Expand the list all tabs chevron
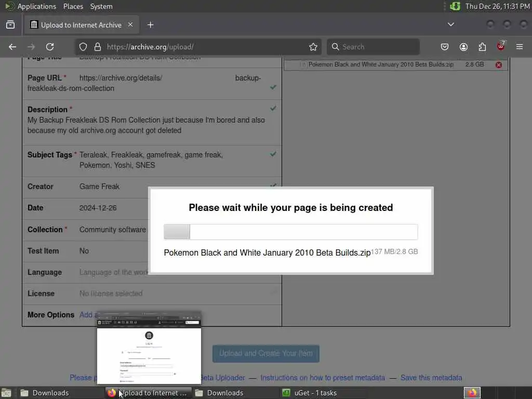This screenshot has height=399, width=532. pyautogui.click(x=451, y=24)
